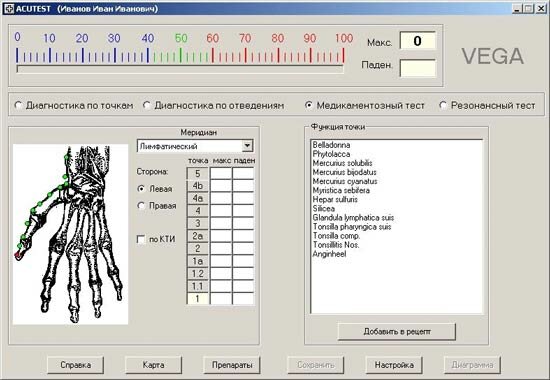Select 'Myristica sebifera' in the list

(341, 191)
